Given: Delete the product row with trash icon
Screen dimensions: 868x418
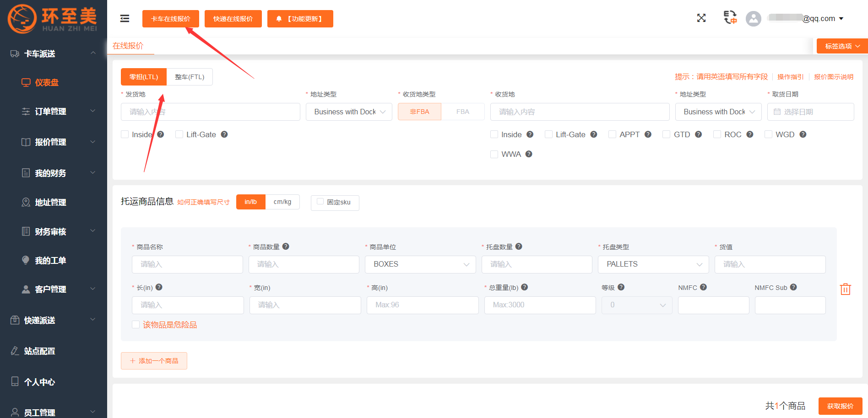Looking at the screenshot, I should pos(845,289).
